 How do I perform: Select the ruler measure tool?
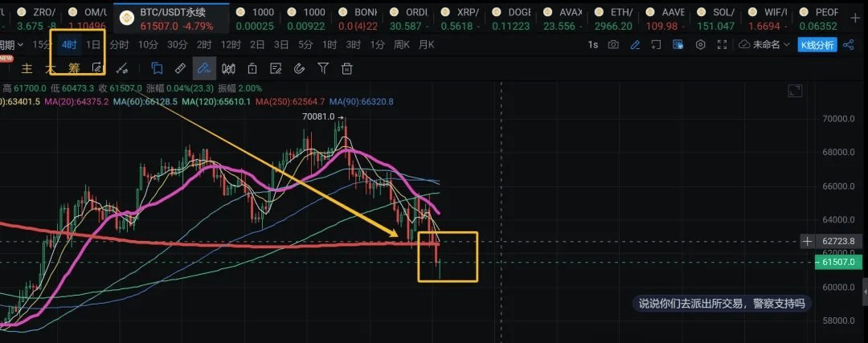180,68
